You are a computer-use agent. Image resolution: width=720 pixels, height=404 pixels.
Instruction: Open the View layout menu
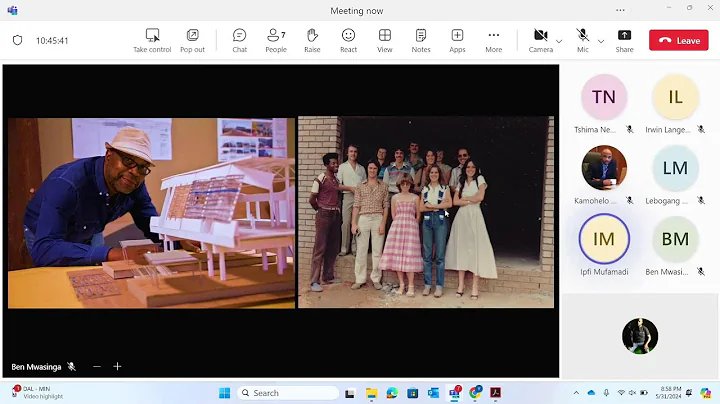[x=385, y=36]
